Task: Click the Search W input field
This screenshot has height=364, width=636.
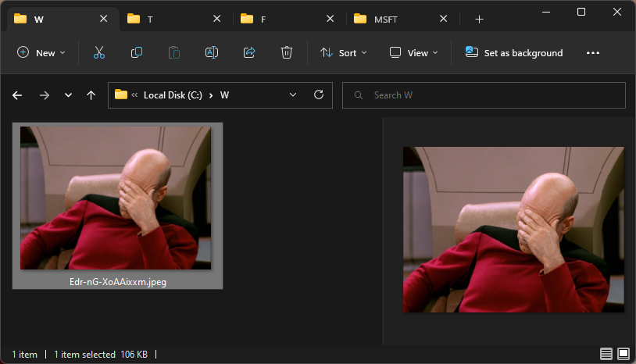Action: [484, 95]
